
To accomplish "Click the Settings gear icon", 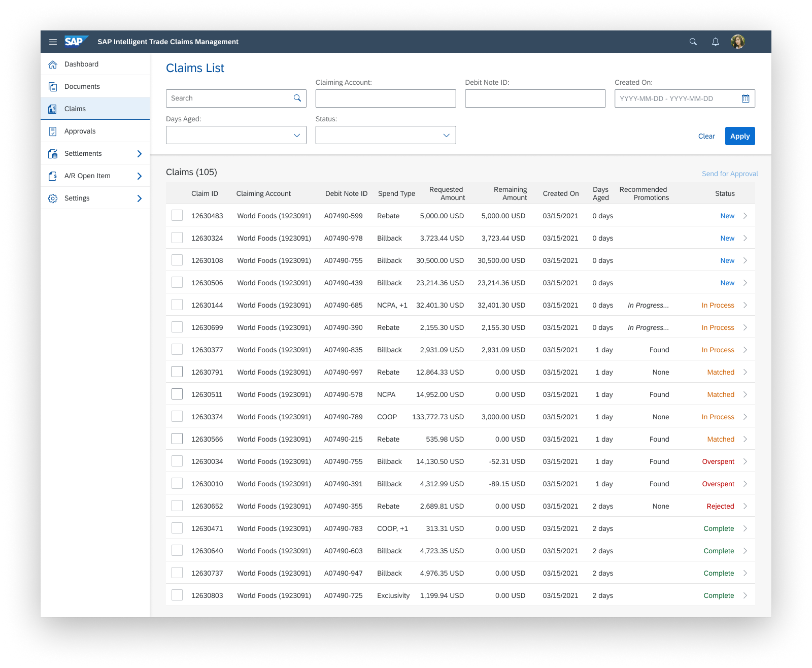I will [x=53, y=198].
